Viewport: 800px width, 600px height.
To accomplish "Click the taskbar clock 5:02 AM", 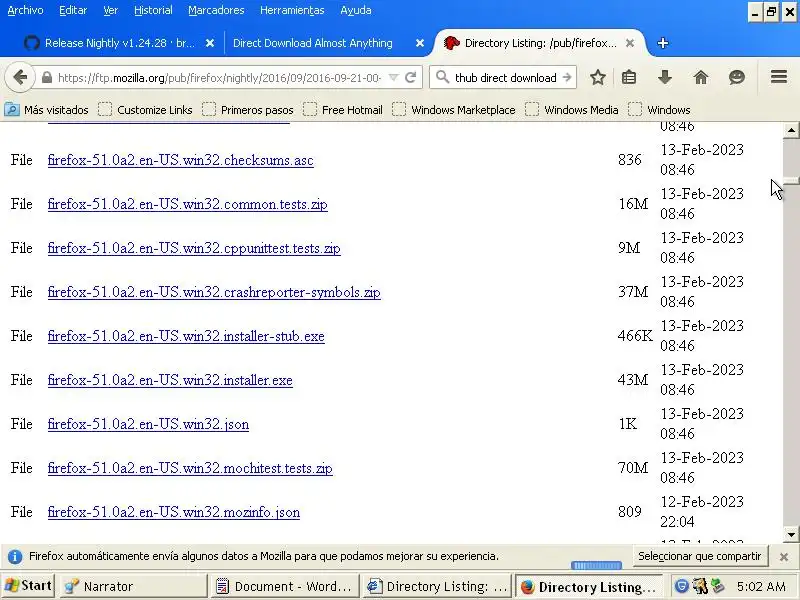I will point(761,586).
